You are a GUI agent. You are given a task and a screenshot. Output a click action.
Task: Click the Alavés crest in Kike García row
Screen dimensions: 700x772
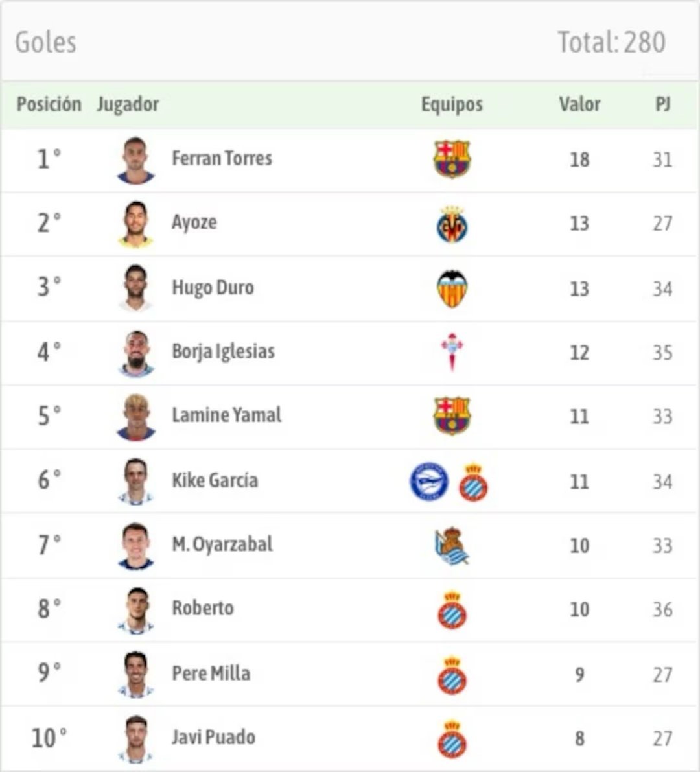[429, 482]
